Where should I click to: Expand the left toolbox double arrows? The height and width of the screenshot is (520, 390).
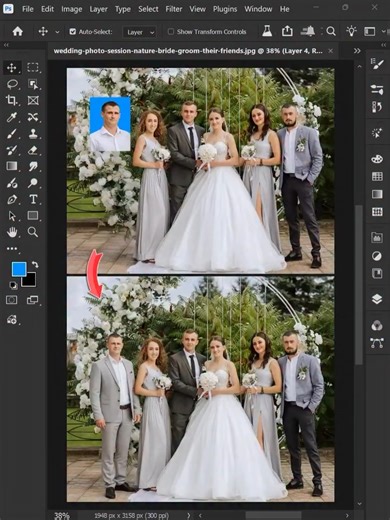[6, 45]
